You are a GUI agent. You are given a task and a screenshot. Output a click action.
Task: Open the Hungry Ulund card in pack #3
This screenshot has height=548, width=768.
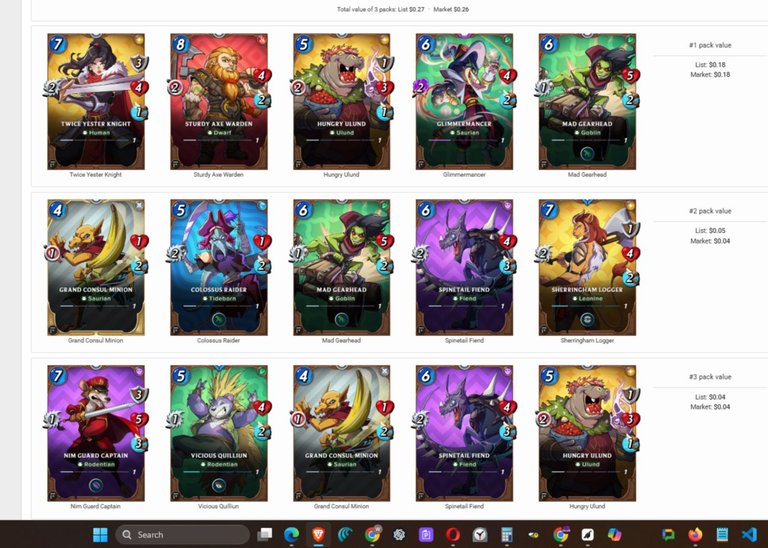(587, 433)
